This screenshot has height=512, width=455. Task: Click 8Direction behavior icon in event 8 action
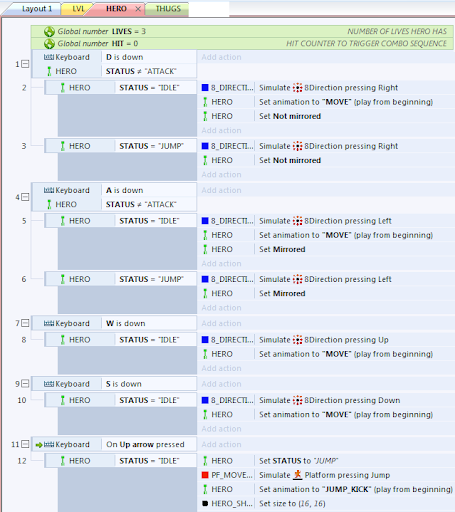click(297, 340)
